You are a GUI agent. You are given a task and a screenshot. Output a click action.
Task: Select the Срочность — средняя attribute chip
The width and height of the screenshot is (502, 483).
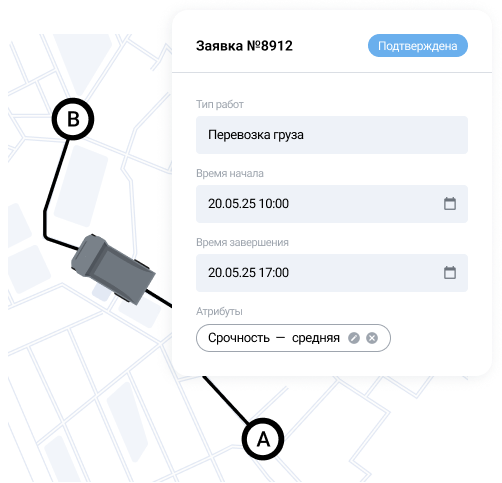tap(293, 338)
